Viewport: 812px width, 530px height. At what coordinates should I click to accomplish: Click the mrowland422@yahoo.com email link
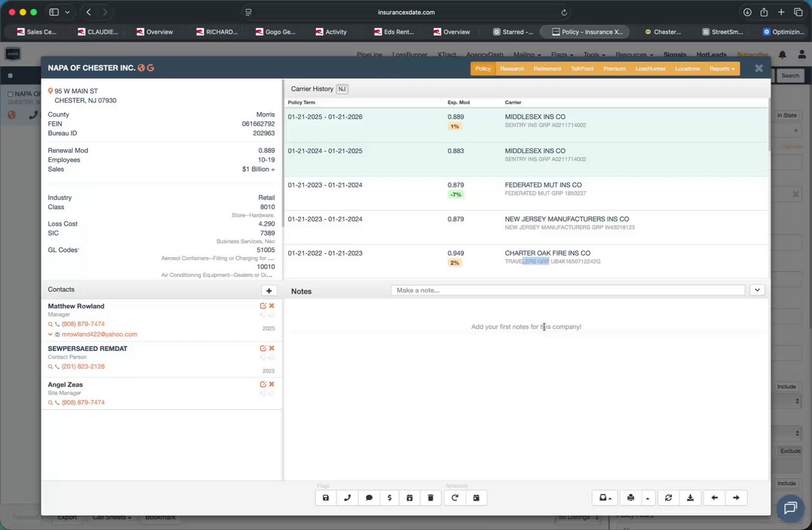pos(100,335)
